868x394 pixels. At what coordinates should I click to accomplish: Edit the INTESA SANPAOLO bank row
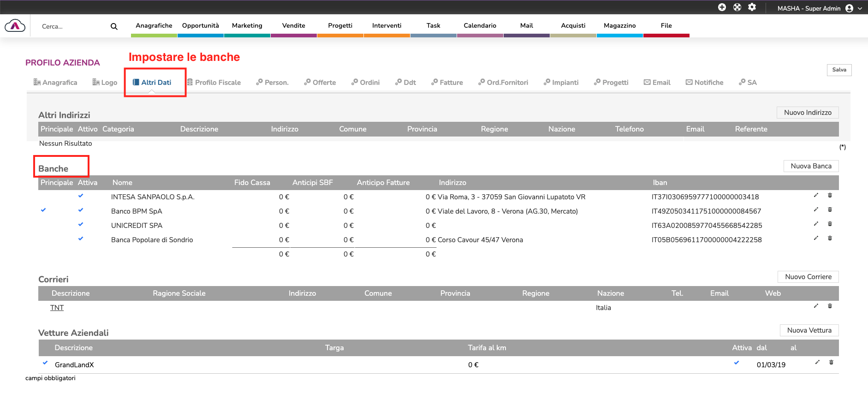click(x=816, y=196)
